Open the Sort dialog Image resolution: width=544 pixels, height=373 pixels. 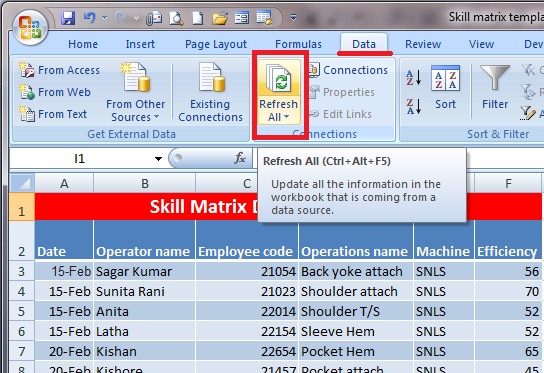coord(445,88)
